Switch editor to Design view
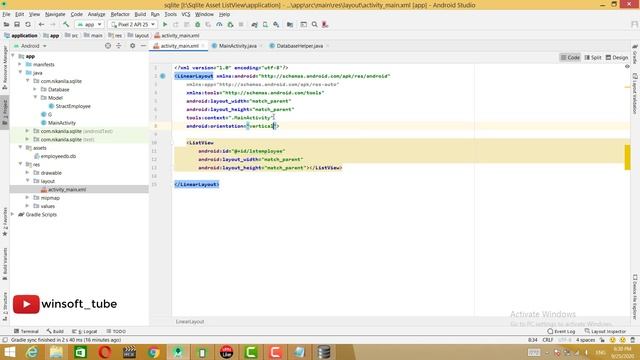Viewport: 640px width, 360px height. (x=617, y=58)
